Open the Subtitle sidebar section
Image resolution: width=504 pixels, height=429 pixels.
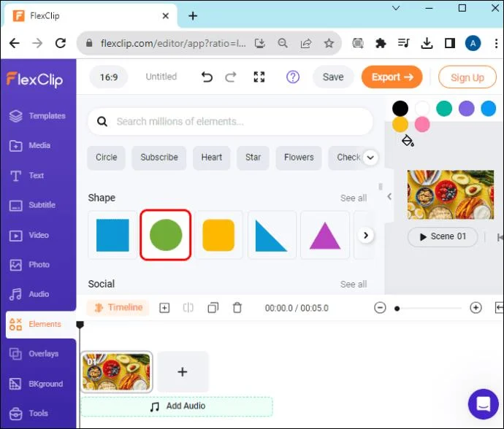point(32,205)
